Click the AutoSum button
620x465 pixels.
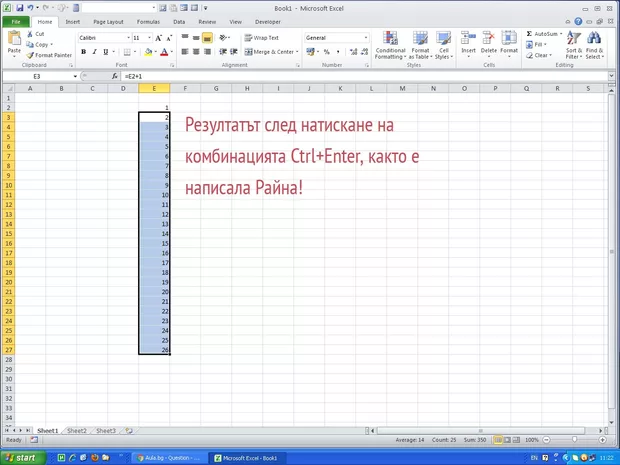point(542,34)
